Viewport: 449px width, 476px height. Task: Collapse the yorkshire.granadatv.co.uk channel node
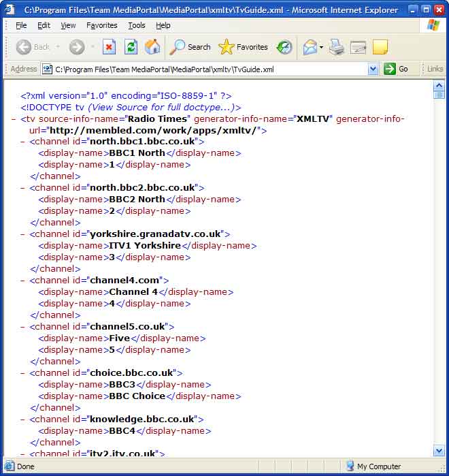click(x=22, y=234)
